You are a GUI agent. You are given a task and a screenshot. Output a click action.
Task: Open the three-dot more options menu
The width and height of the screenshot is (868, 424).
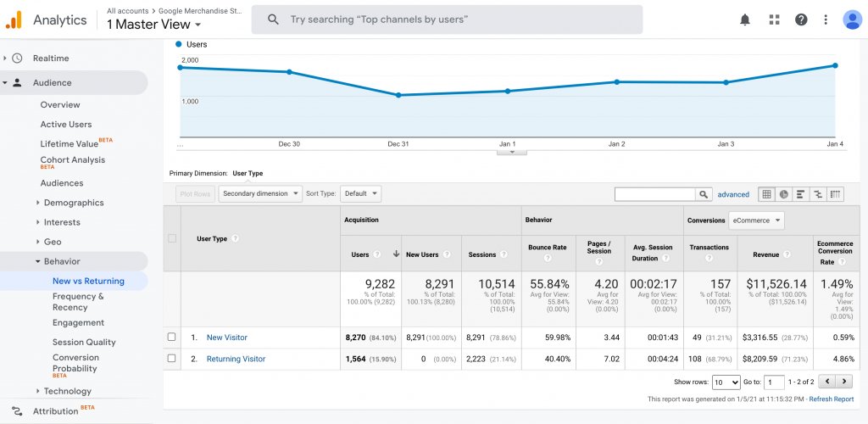click(826, 20)
